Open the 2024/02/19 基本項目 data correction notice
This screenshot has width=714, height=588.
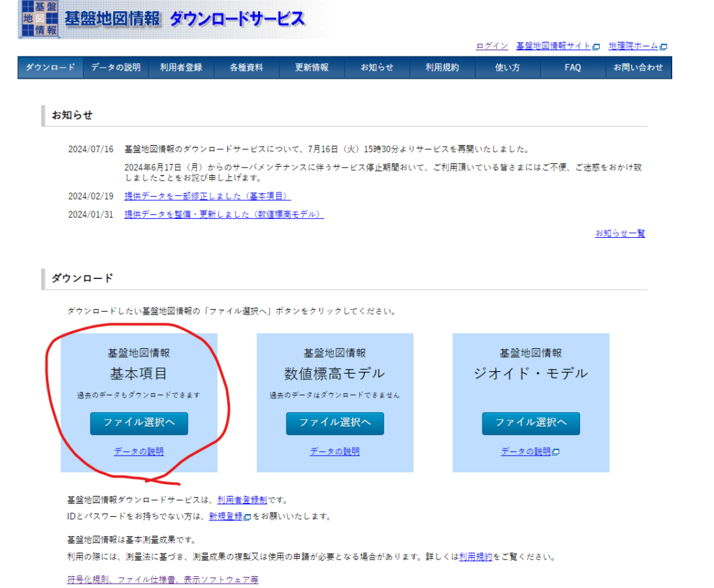click(x=208, y=196)
